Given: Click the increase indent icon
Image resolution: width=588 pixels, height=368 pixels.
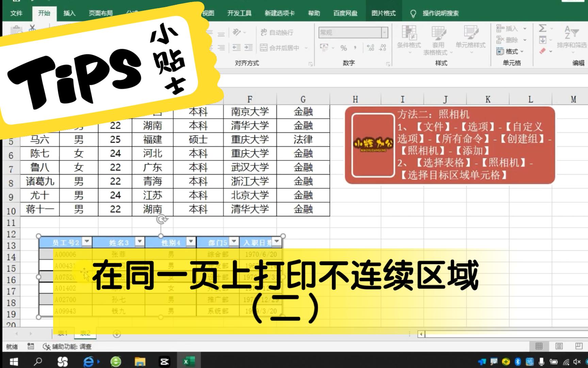Looking at the screenshot, I should click(249, 48).
